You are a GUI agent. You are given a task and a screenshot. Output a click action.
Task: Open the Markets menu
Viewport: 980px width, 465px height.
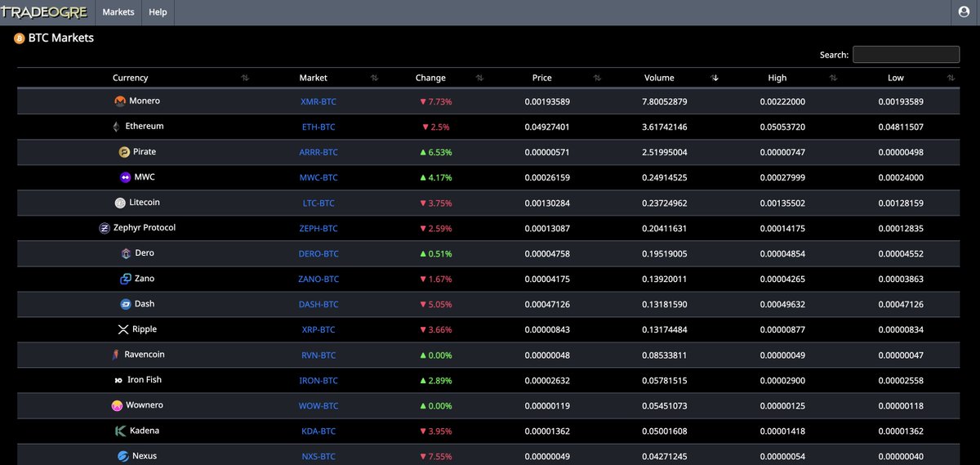coord(118,12)
